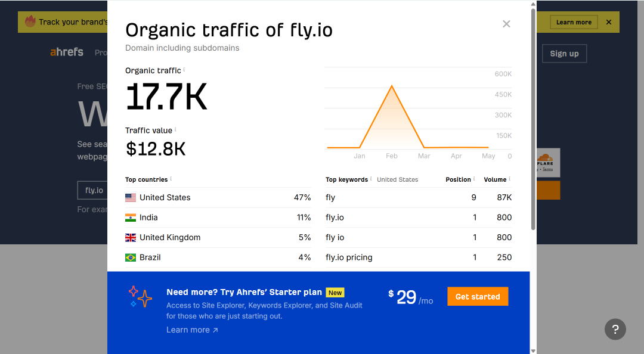The width and height of the screenshot is (644, 354).
Task: Click the May label on the chart axis
Action: [488, 156]
